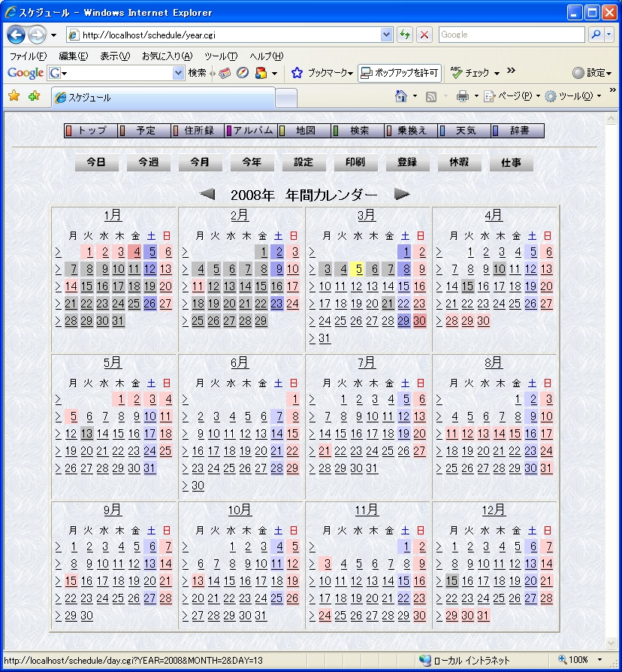
Task: Click the 印刷 print button
Action: click(x=355, y=162)
